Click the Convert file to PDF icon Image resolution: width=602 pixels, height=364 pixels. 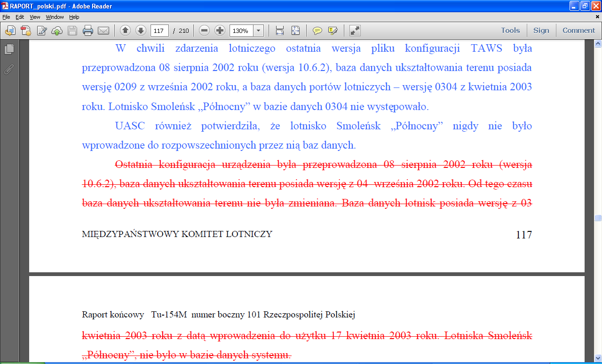click(26, 31)
